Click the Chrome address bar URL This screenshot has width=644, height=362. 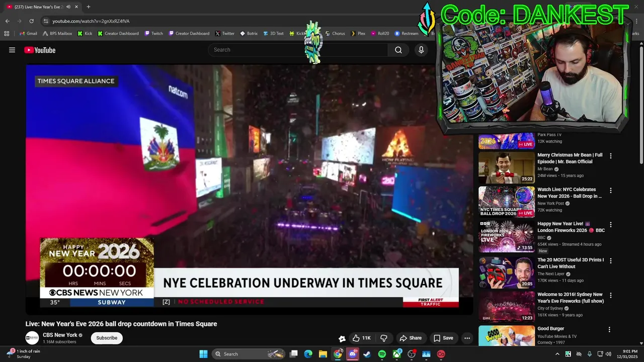[x=91, y=21]
